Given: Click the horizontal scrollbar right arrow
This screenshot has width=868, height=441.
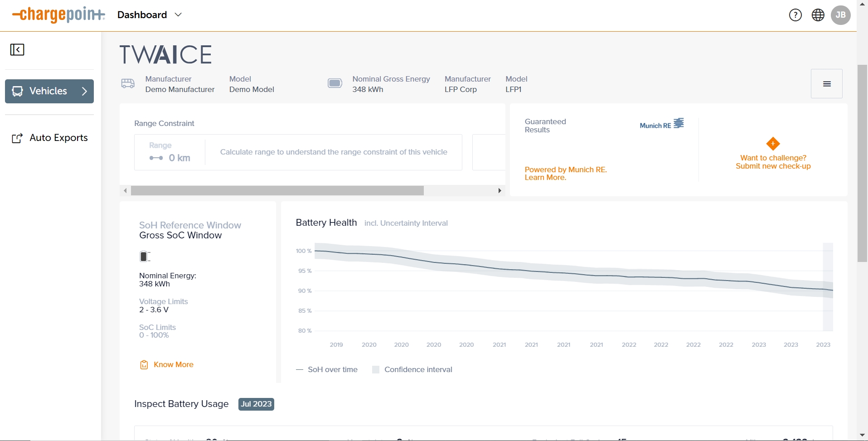Looking at the screenshot, I should click(499, 191).
